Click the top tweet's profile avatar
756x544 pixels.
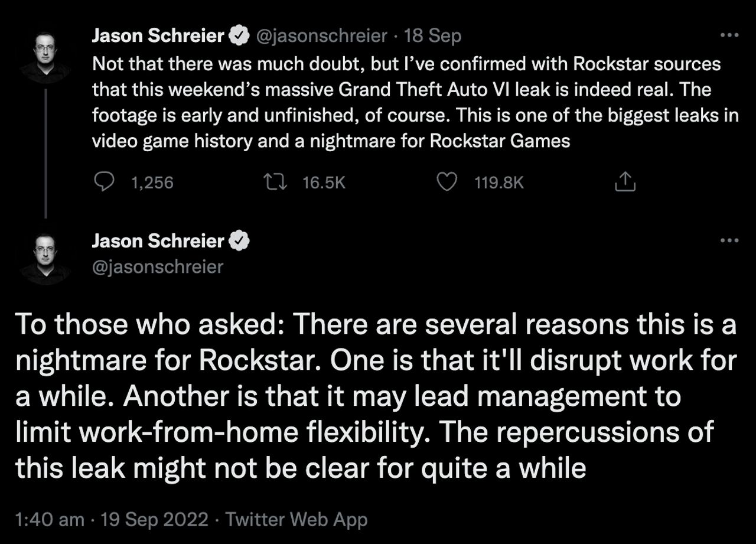pyautogui.click(x=45, y=57)
